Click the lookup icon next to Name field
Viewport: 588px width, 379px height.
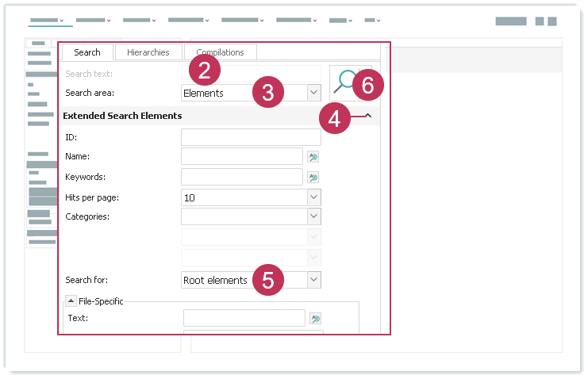click(314, 157)
